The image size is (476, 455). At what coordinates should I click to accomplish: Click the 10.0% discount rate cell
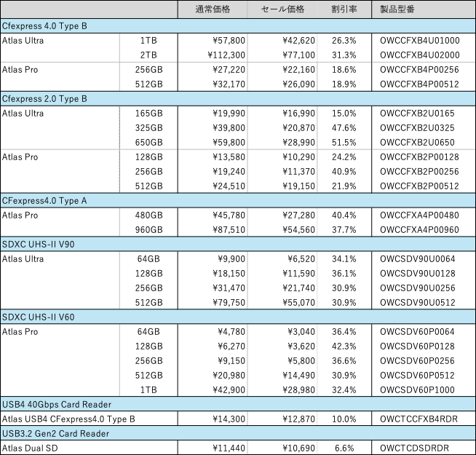[x=344, y=419]
